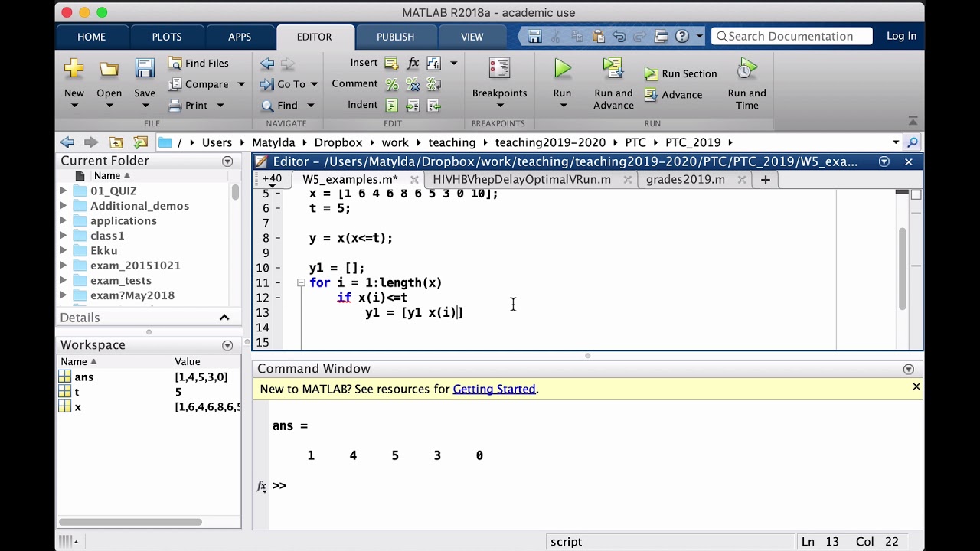
Task: Click the Workspace horizontal scrollbar
Action: click(130, 522)
